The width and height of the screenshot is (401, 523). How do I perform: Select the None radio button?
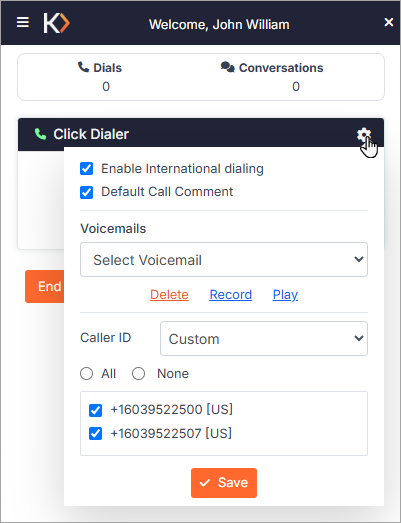[138, 374]
